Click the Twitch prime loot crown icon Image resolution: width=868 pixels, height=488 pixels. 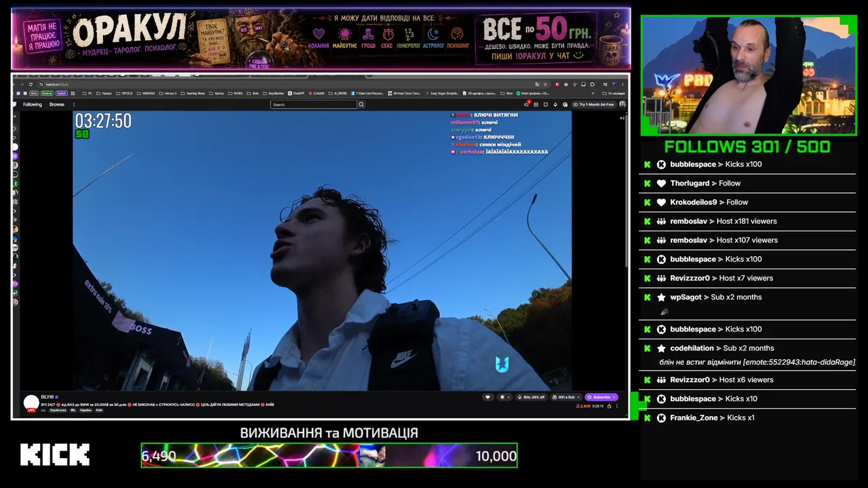click(527, 104)
